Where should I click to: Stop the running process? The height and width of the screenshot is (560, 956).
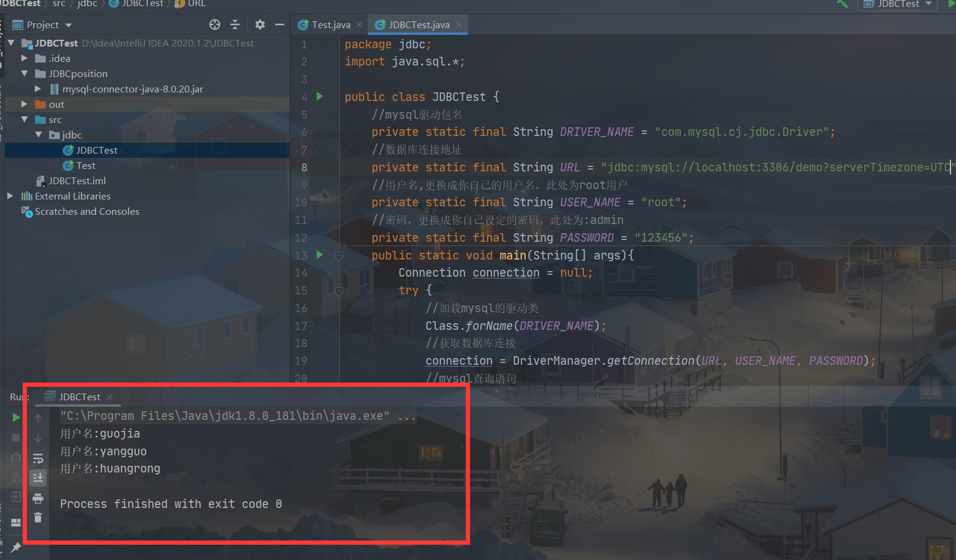(x=15, y=437)
